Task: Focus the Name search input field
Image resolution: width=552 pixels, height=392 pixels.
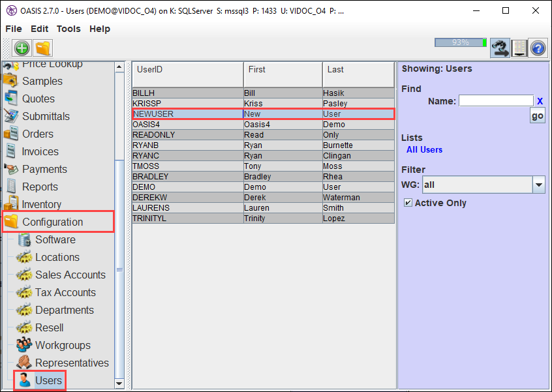Action: click(x=496, y=100)
